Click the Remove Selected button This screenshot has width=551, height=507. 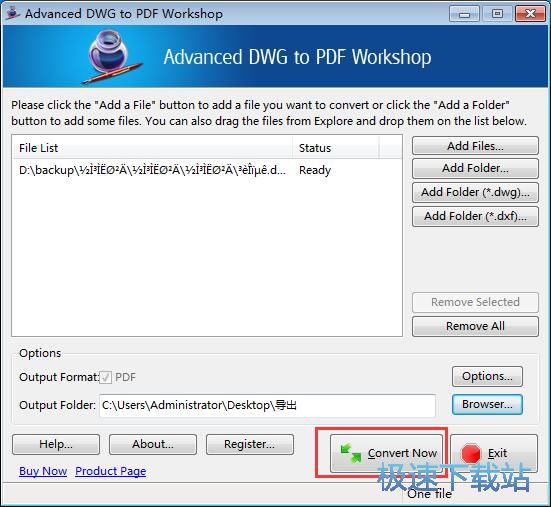(475, 302)
